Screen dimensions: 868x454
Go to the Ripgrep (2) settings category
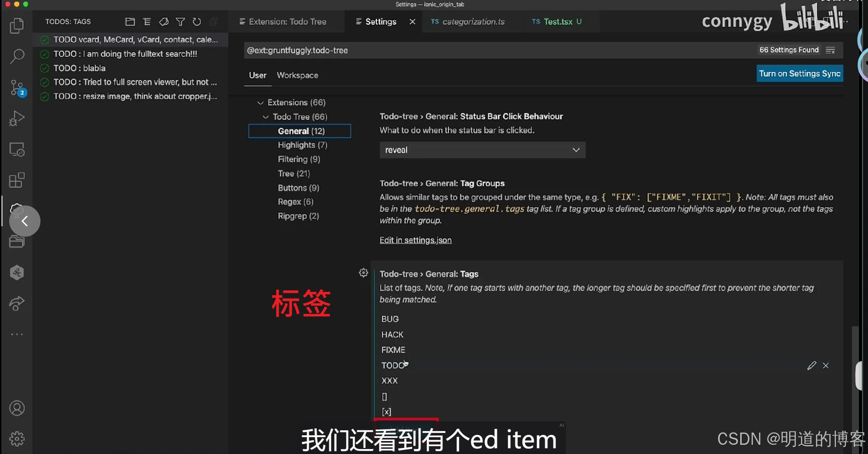[x=298, y=216]
